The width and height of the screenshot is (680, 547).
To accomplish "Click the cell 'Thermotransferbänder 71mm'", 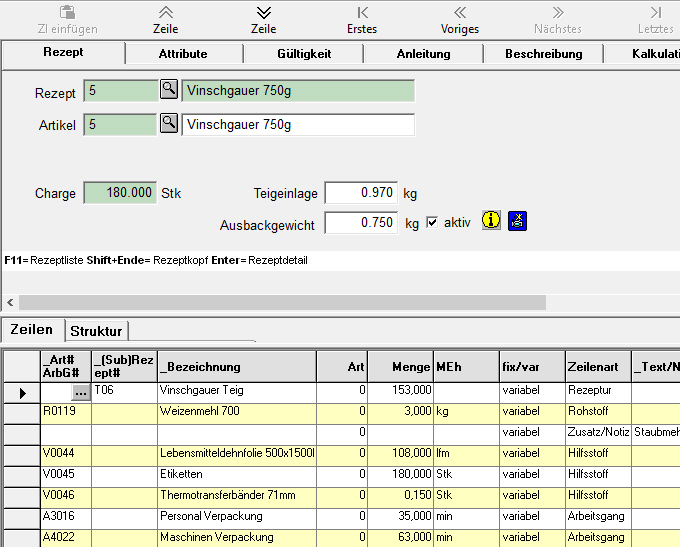I will point(237,498).
